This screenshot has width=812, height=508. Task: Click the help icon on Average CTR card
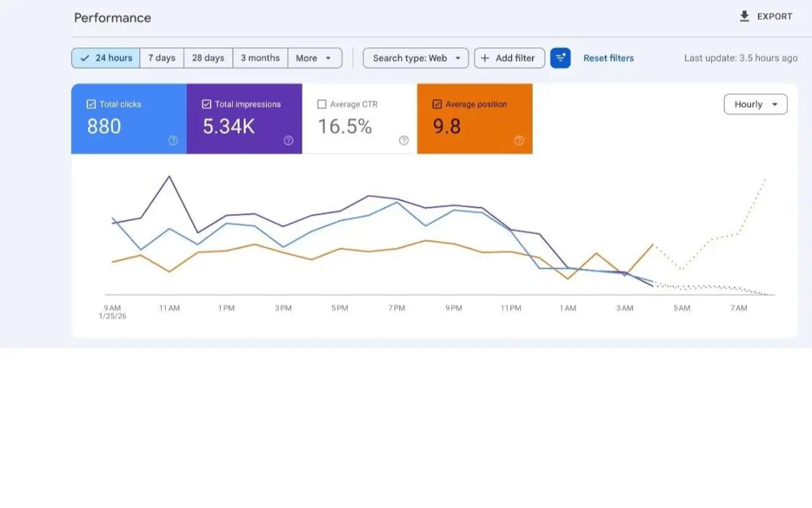click(x=404, y=140)
